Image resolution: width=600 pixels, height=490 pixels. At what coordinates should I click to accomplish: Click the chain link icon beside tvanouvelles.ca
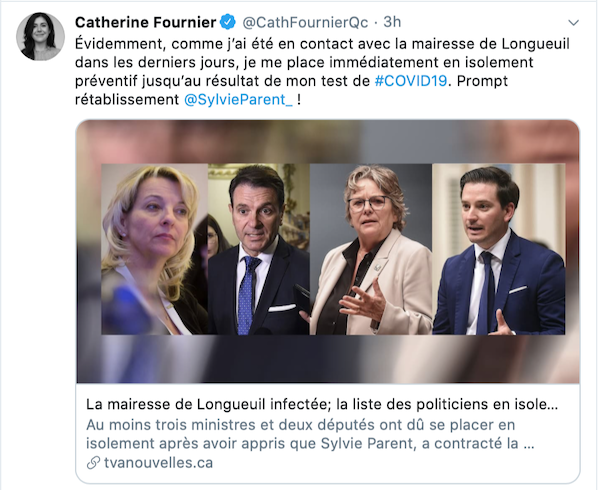click(93, 463)
